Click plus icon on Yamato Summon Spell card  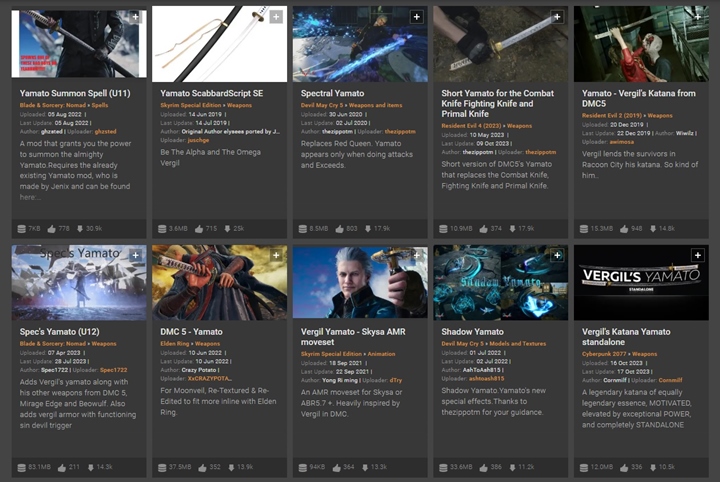tap(135, 17)
